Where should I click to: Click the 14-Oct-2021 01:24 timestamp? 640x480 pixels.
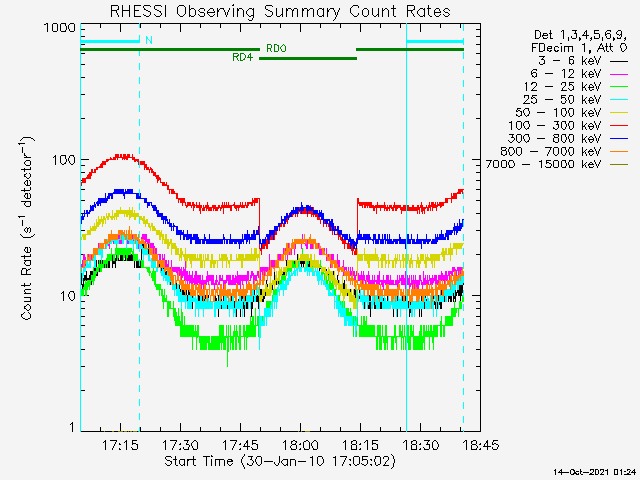pos(595,471)
